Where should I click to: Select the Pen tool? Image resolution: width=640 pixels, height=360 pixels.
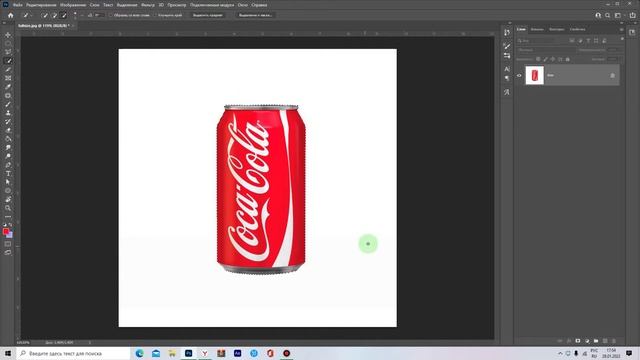pyautogui.click(x=8, y=165)
